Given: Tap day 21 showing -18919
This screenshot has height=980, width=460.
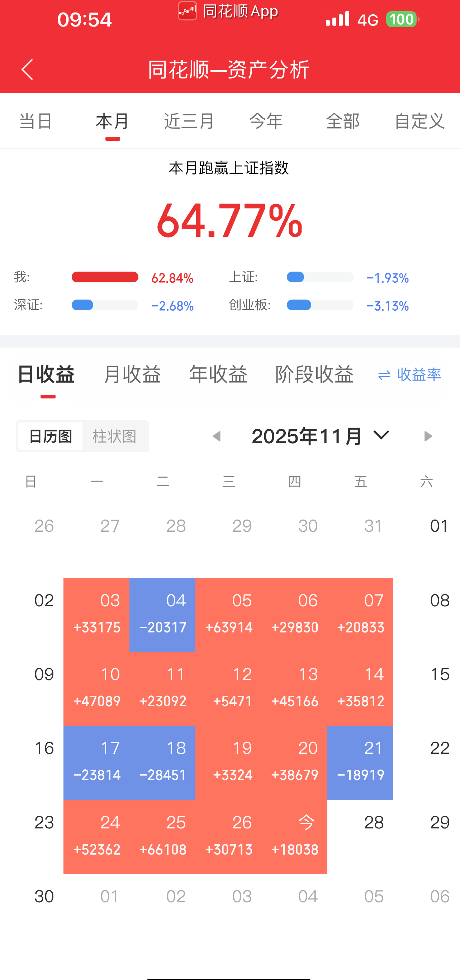Looking at the screenshot, I should tap(360, 763).
